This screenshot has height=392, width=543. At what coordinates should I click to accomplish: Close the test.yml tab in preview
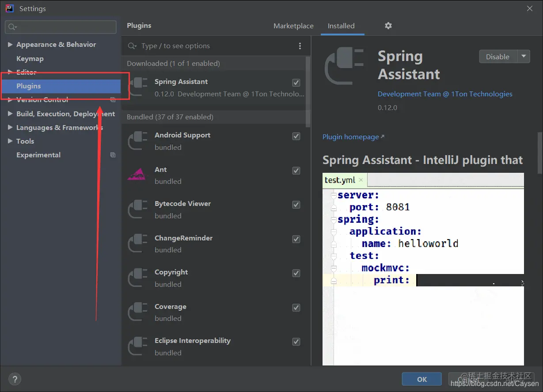[x=361, y=180]
